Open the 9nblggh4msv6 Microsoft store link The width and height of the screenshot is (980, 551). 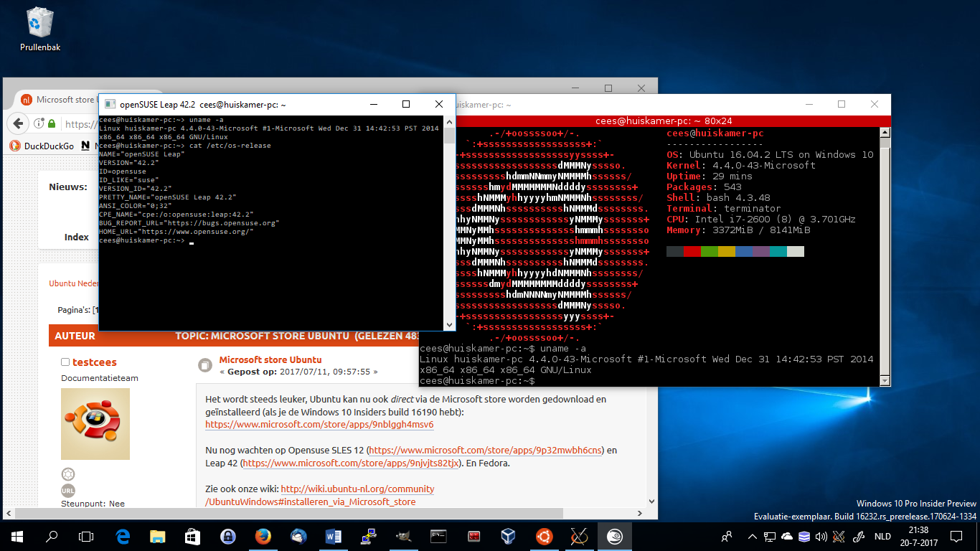tap(319, 424)
